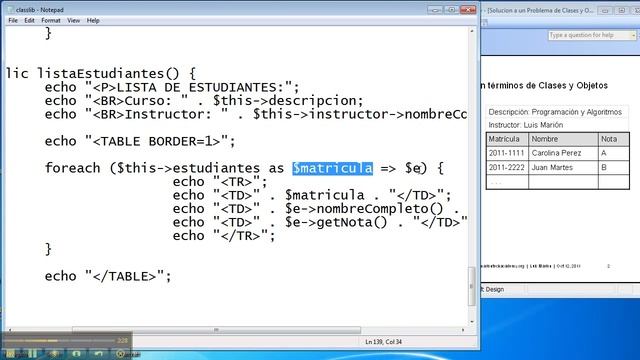
Task: Click the echo "<TR>" line
Action: [x=220, y=182]
